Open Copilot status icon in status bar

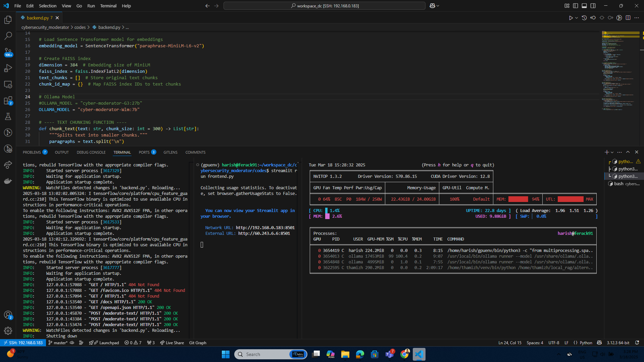click(599, 343)
